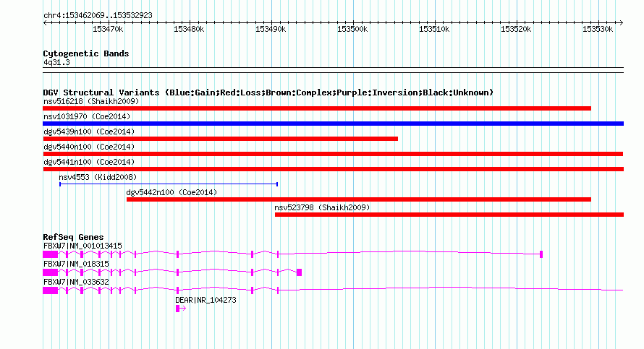The height and width of the screenshot is (349, 644).
Task: Open the dgv5440n100 (Coe2014) variant bar
Action: pyautogui.click(x=333, y=154)
